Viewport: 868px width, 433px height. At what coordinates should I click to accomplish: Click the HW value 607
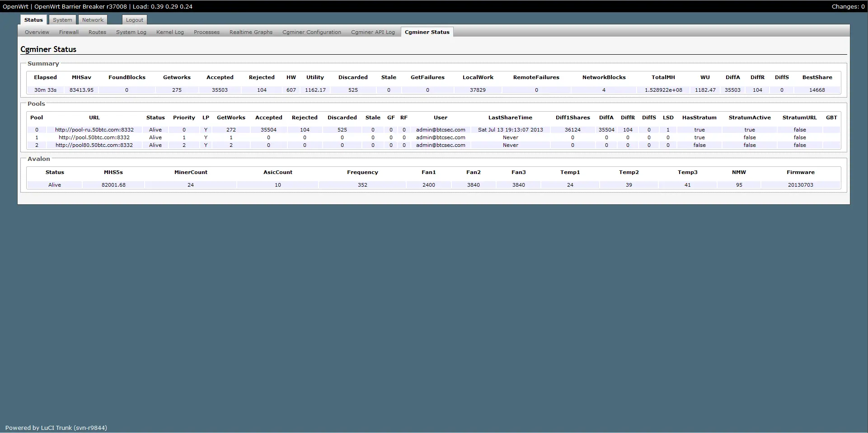(x=291, y=90)
